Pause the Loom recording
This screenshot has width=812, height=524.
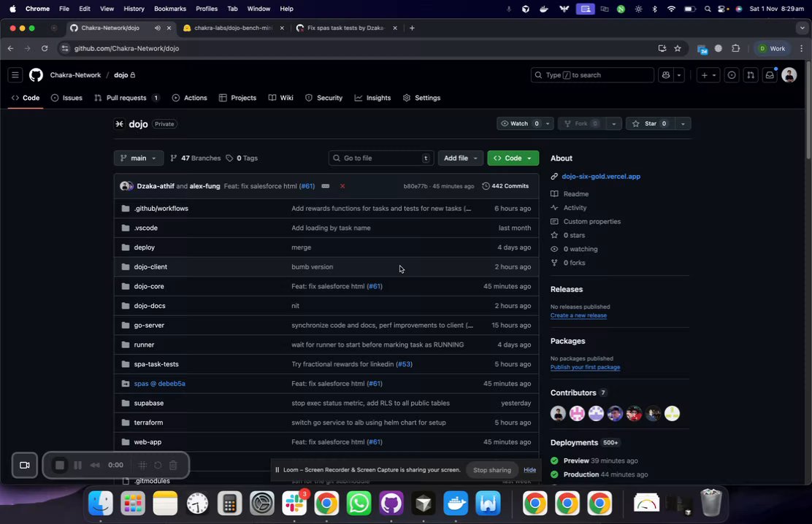tap(77, 465)
